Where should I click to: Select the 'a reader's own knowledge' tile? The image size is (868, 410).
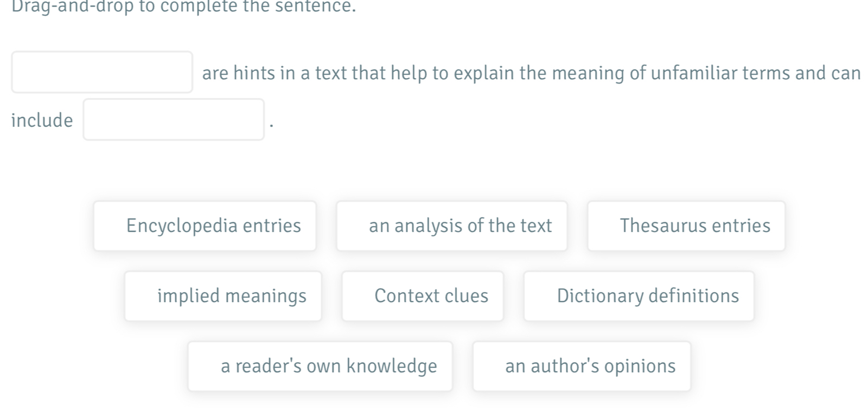point(320,366)
